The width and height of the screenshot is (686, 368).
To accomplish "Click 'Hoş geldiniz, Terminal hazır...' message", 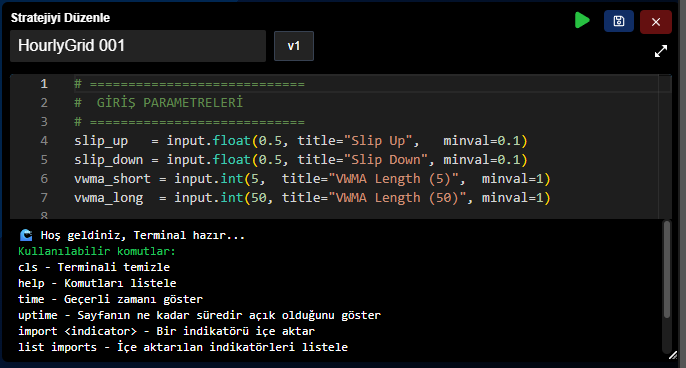I will [143, 235].
